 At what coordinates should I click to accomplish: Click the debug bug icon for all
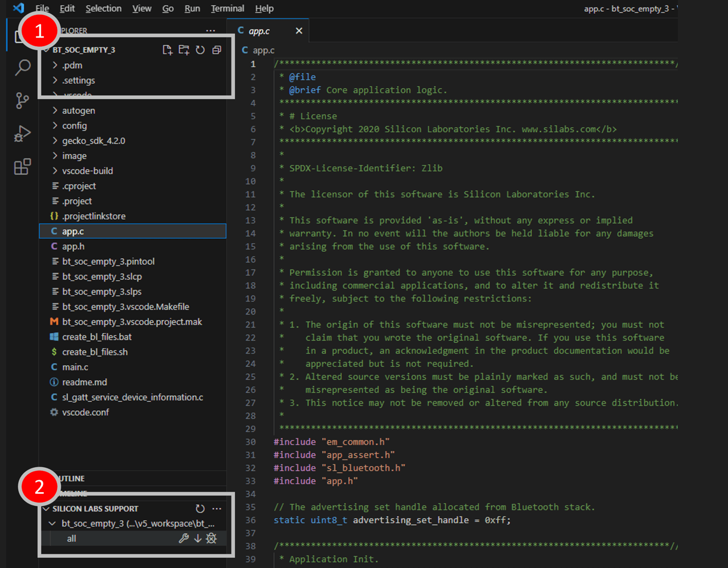pyautogui.click(x=212, y=538)
